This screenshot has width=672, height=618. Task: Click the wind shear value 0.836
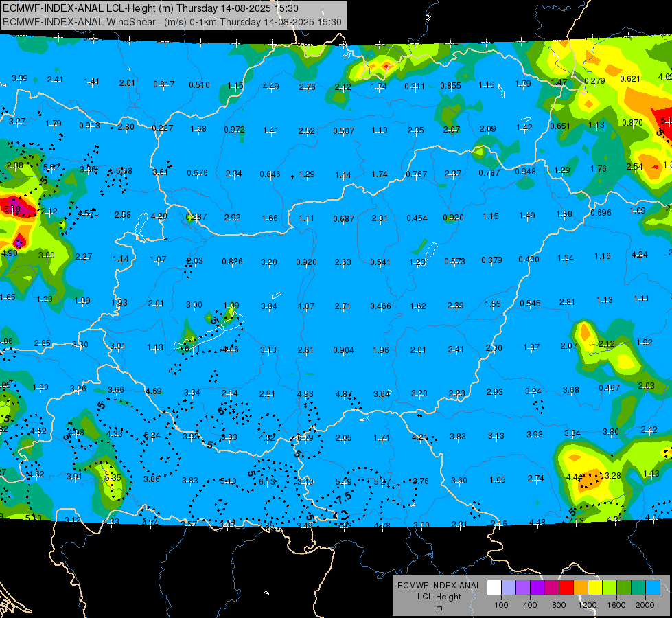(232, 261)
